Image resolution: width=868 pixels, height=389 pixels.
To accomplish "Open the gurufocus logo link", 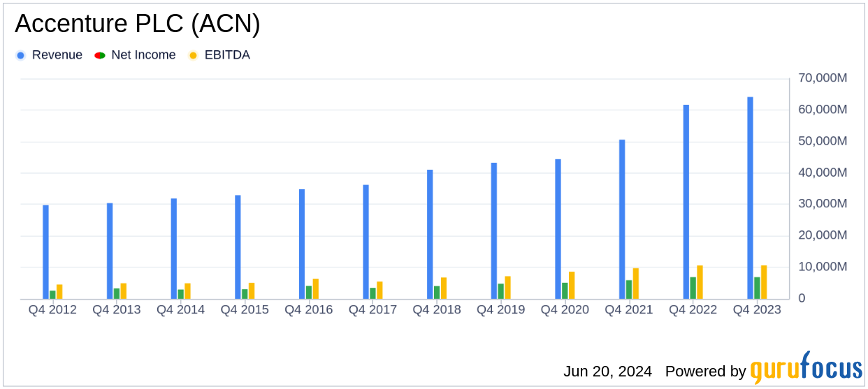I will [806, 368].
